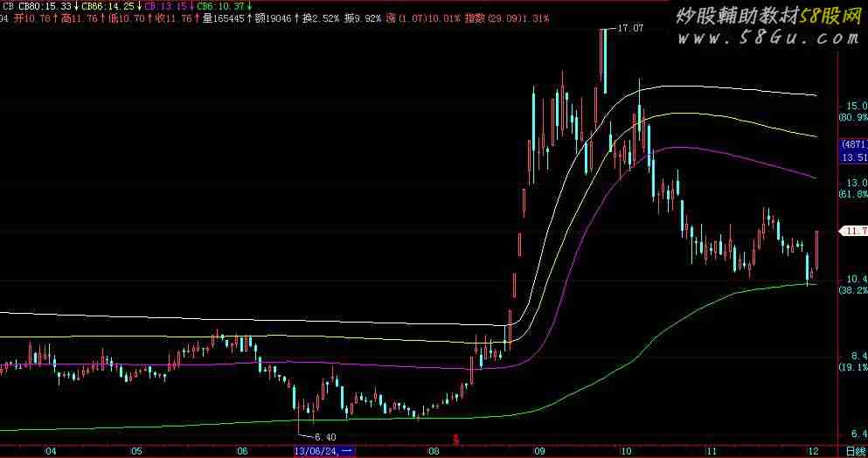The image size is (868, 458).
Task: Click the 涨(1.07)10.01% change readout
Action: [423, 18]
